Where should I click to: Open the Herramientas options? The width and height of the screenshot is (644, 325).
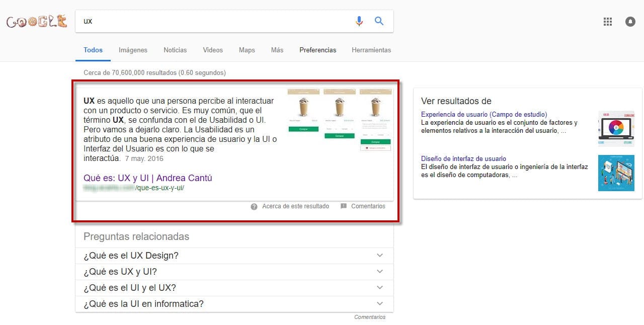[x=371, y=50]
